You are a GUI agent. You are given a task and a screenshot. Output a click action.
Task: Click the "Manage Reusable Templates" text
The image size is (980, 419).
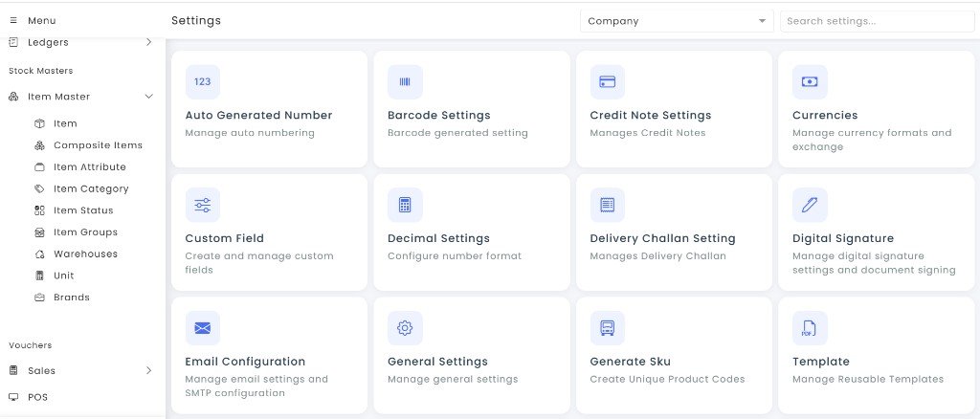click(x=868, y=379)
